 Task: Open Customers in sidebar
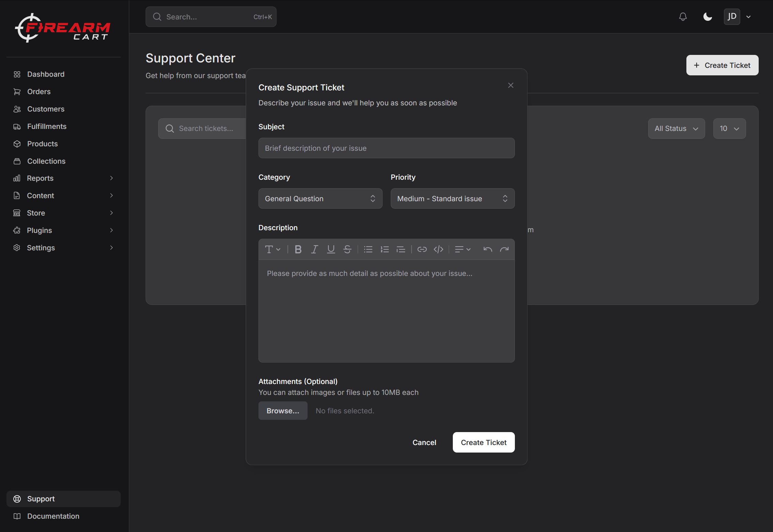click(x=63, y=109)
